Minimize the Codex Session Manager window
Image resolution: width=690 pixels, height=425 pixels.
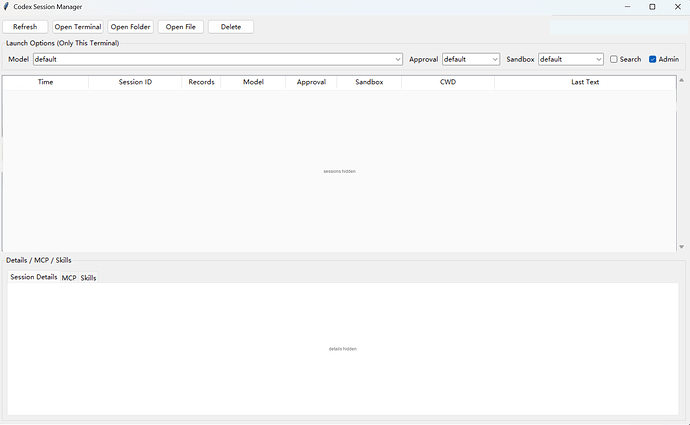tap(628, 7)
